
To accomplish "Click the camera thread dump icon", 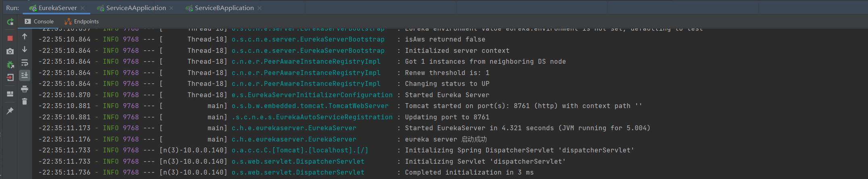I will [10, 51].
